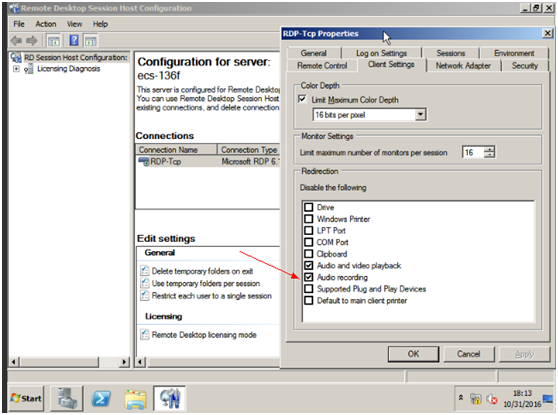Open Windows Explorer from the taskbar
This screenshot has height=415, width=558.
click(x=136, y=399)
